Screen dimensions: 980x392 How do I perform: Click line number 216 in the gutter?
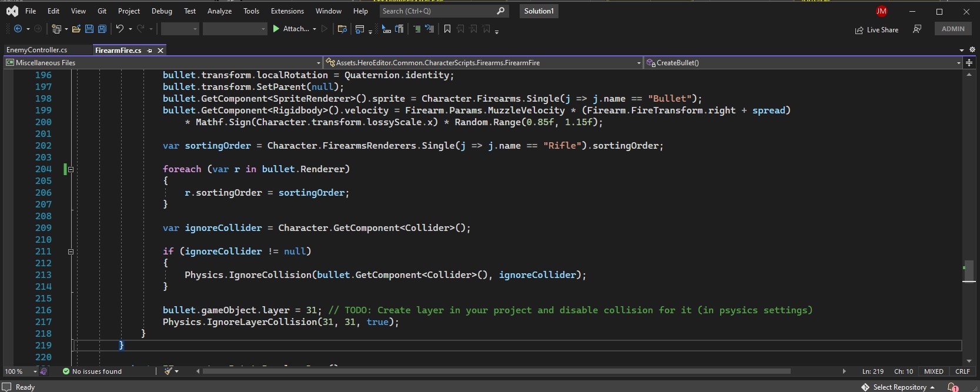pyautogui.click(x=44, y=310)
